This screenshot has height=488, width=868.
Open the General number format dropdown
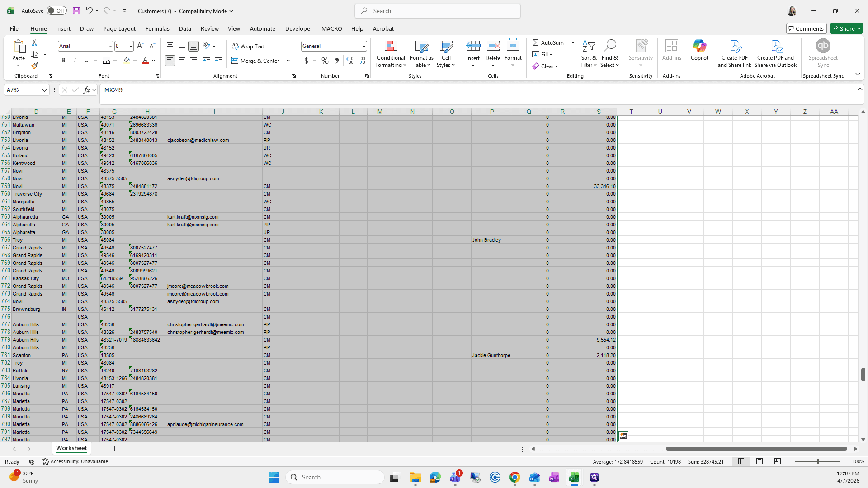click(x=364, y=46)
